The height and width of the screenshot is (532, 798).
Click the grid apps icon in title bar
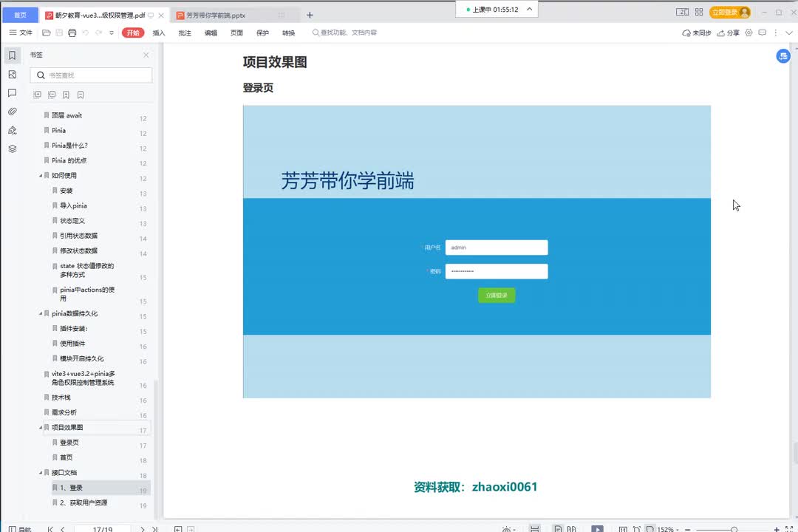point(699,12)
